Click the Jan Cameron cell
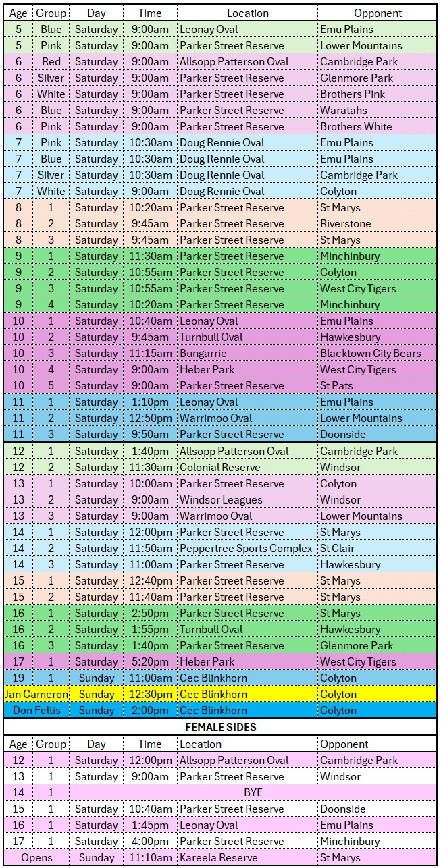 pos(36,694)
